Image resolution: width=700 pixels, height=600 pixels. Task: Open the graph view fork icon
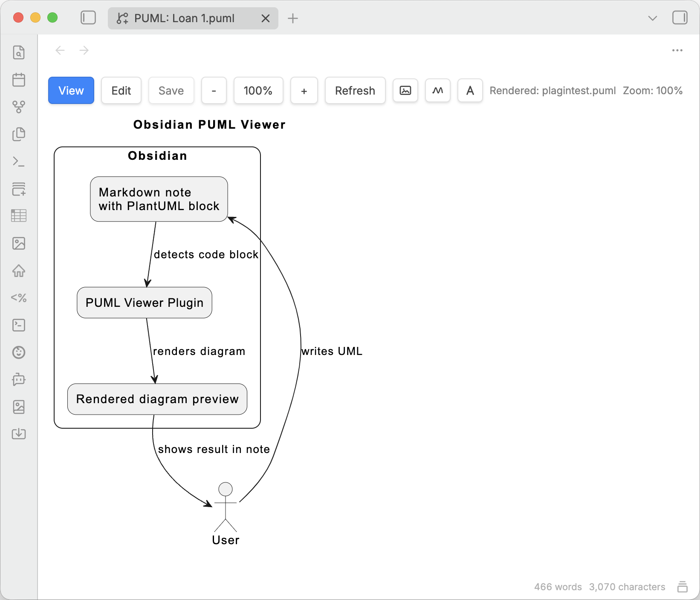coord(19,107)
